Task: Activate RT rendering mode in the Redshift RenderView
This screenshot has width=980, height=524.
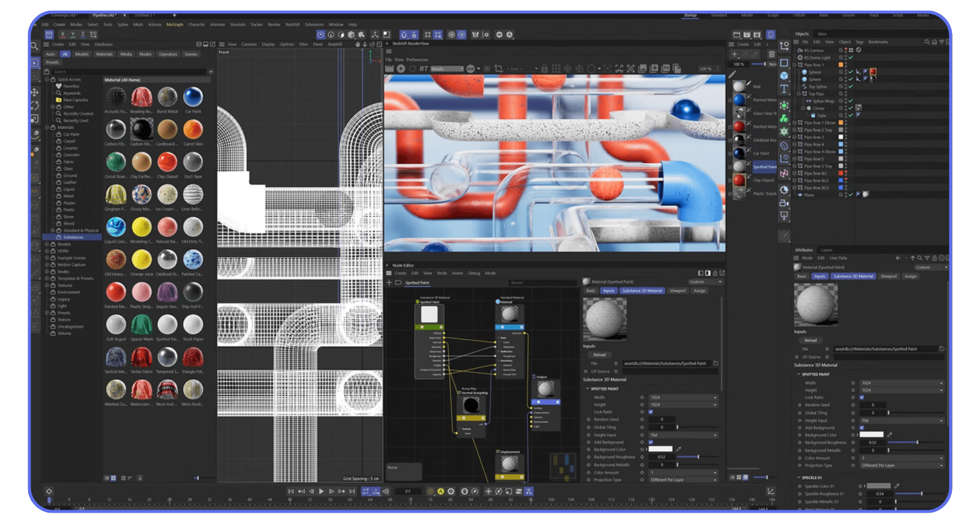Action: click(424, 68)
